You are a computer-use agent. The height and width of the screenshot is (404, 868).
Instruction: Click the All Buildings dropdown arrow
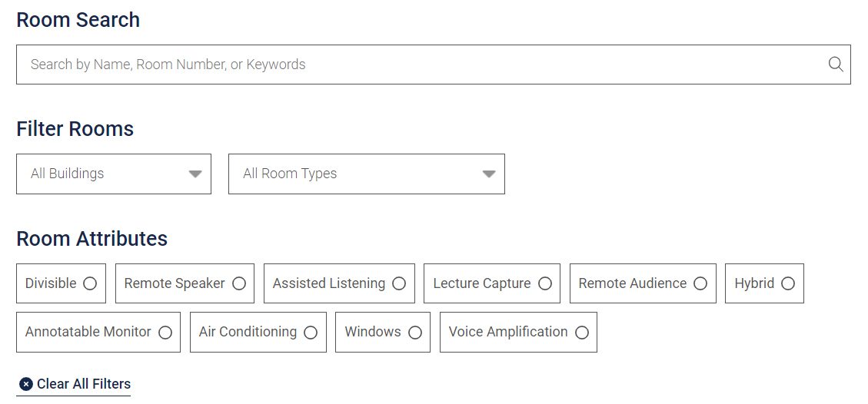pyautogui.click(x=195, y=174)
